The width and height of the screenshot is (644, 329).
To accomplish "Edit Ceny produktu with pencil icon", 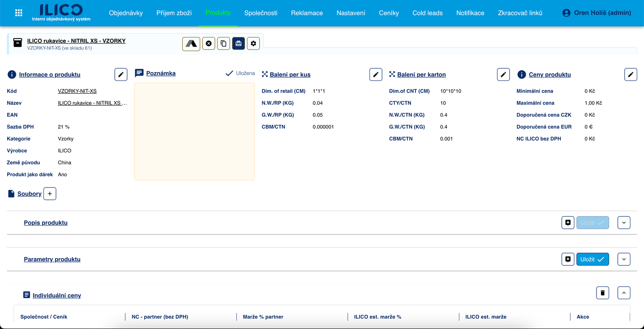I will pos(630,74).
